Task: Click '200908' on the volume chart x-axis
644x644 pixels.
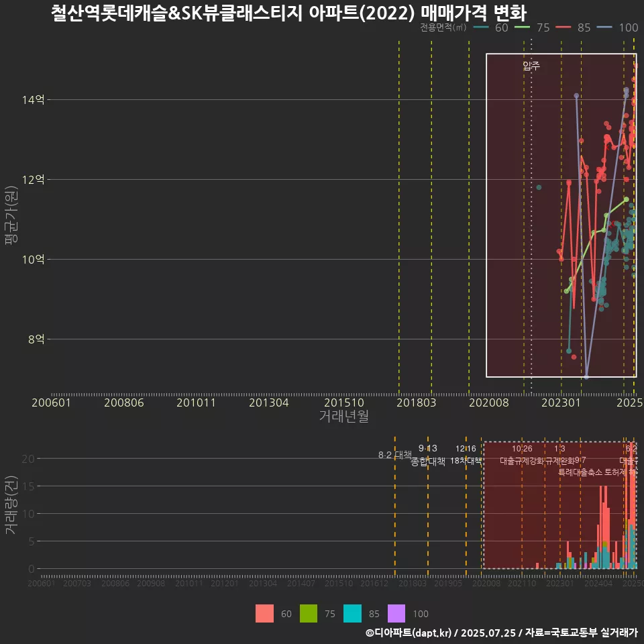Action: [x=151, y=583]
